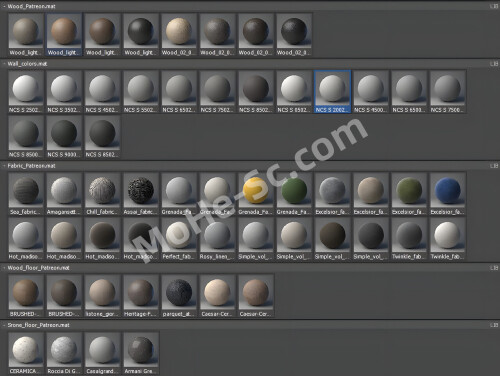Pick the dark green Grenada fabric sphere
Viewport: 500px width, 376px height.
pos(294,194)
